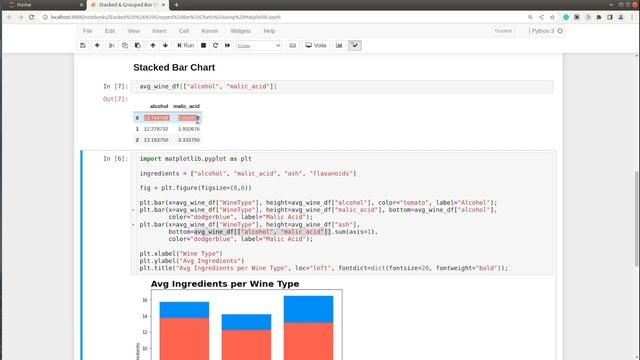Move the selected cell down
The width and height of the screenshot is (640, 360).
165,46
